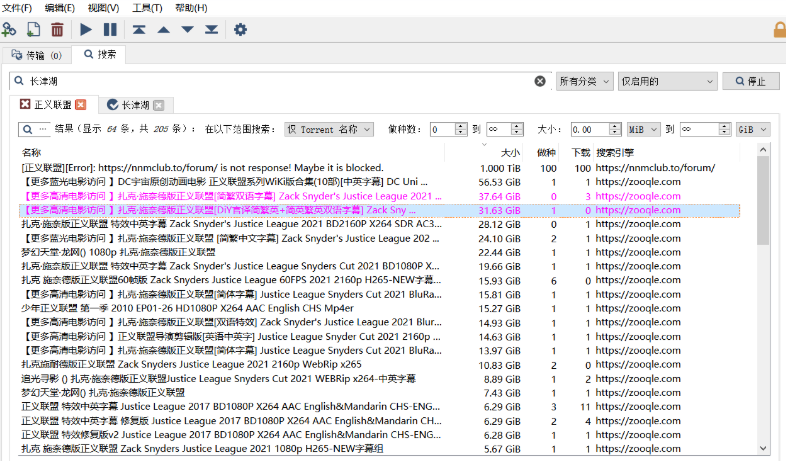Screen dimensions: 786x461
Task: Move torrent to top of queue icon
Action: (139, 30)
